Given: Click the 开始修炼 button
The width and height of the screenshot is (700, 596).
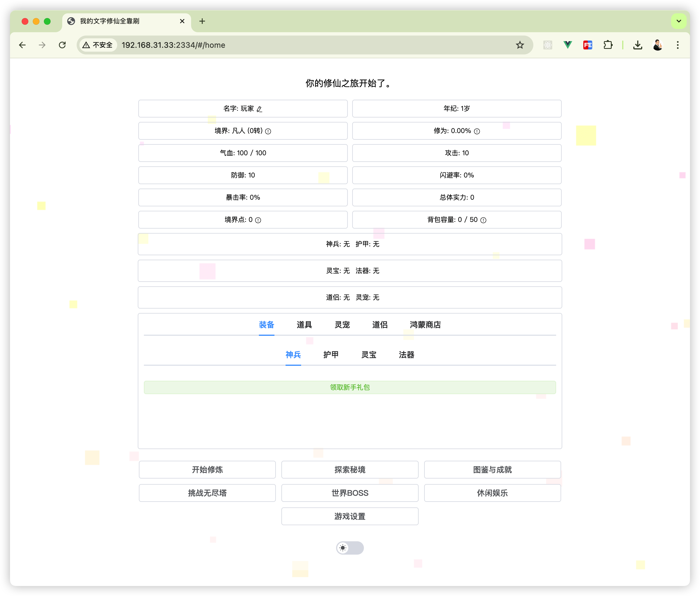Looking at the screenshot, I should tap(207, 469).
